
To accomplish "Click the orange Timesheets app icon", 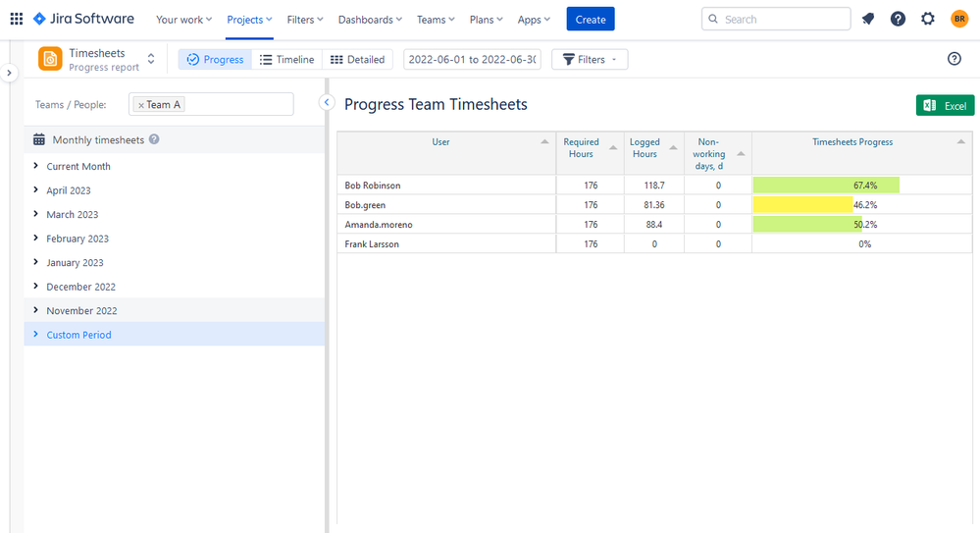I will (x=50, y=60).
